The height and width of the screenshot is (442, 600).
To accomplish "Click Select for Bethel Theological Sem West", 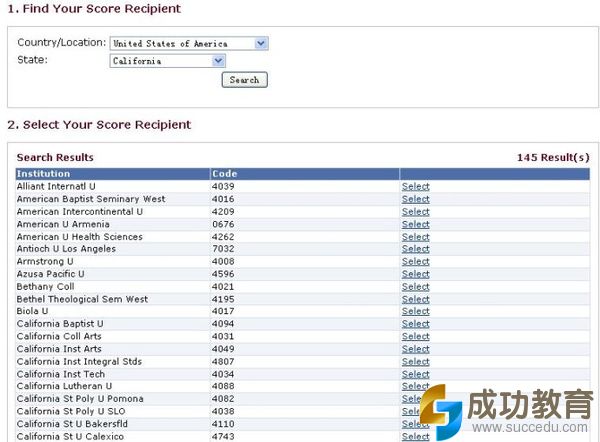I will tap(415, 299).
